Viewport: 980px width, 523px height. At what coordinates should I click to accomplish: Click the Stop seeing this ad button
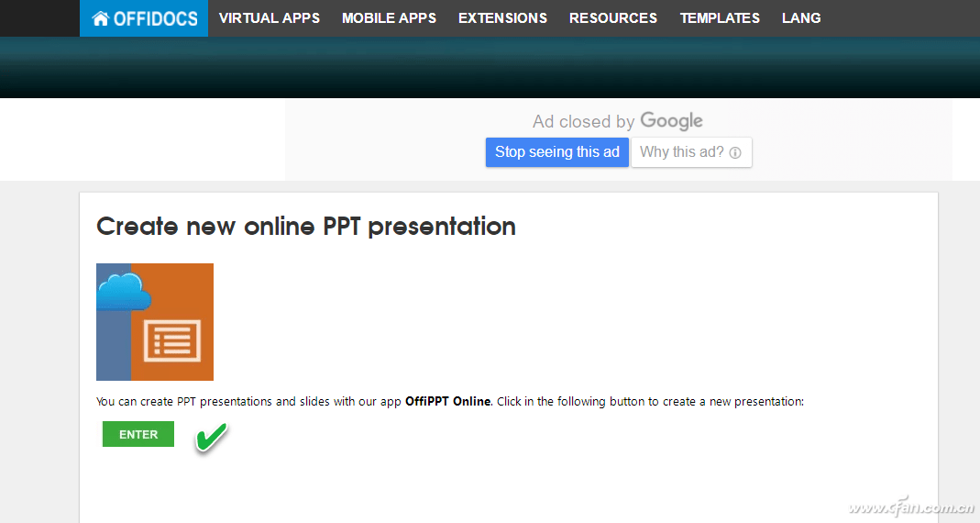556,152
